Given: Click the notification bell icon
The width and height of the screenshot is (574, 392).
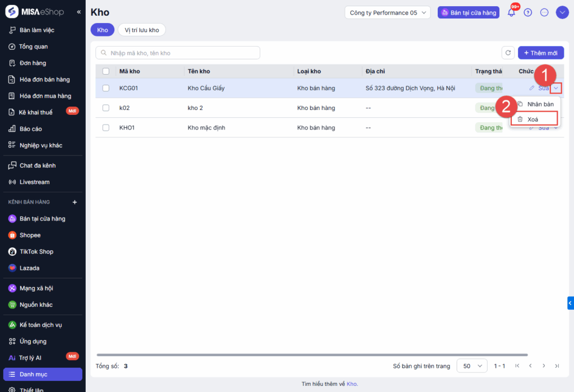Looking at the screenshot, I should pos(511,12).
